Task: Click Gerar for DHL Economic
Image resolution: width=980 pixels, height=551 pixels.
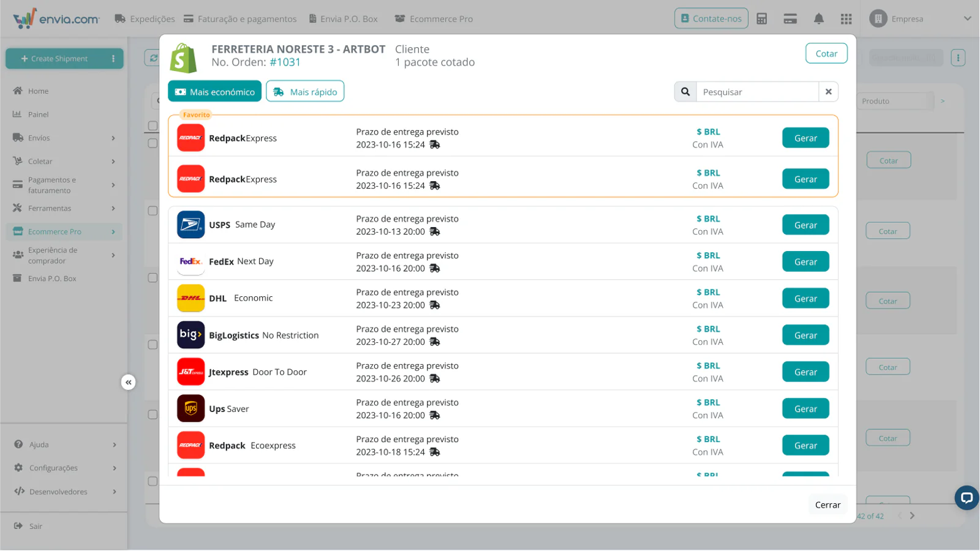Action: [x=805, y=298]
